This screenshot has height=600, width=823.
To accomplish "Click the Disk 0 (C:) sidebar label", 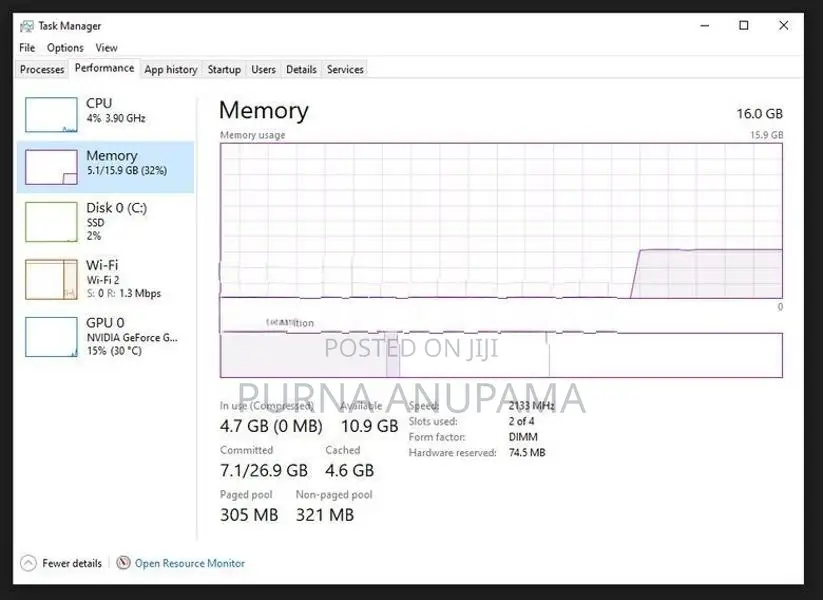I will (x=117, y=208).
